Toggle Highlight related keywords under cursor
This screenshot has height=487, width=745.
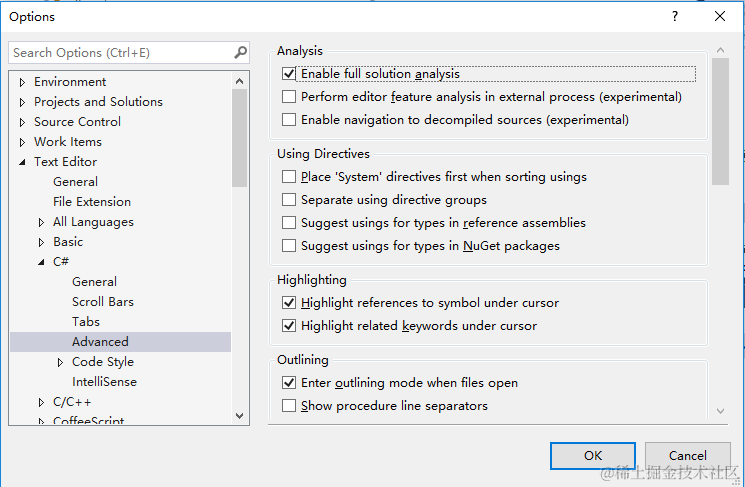click(289, 326)
